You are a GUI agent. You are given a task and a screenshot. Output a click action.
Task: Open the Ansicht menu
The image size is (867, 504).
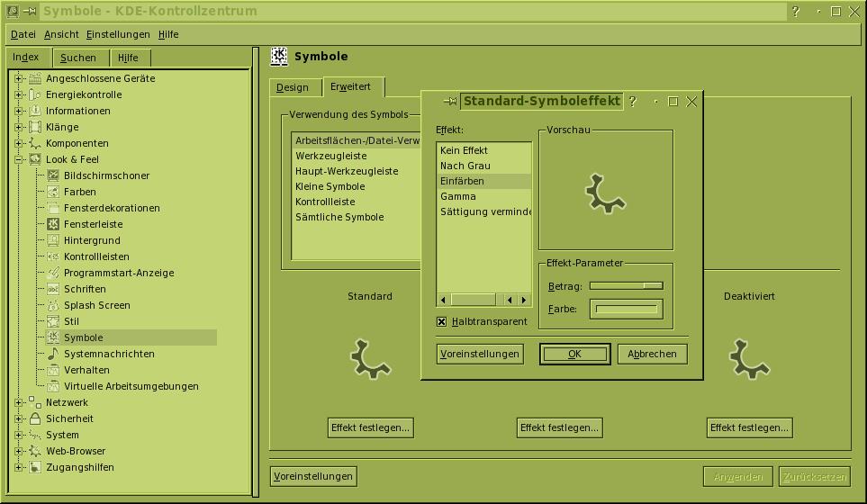61,34
